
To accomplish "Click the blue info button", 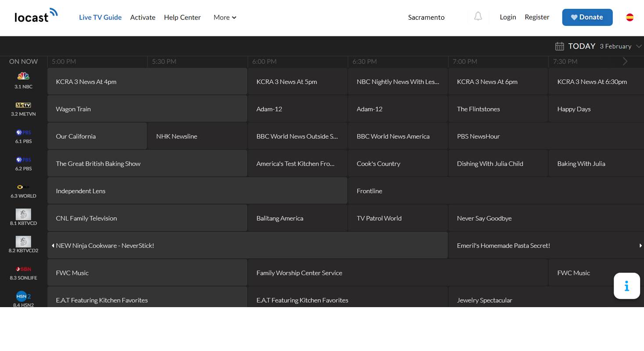I will click(626, 286).
